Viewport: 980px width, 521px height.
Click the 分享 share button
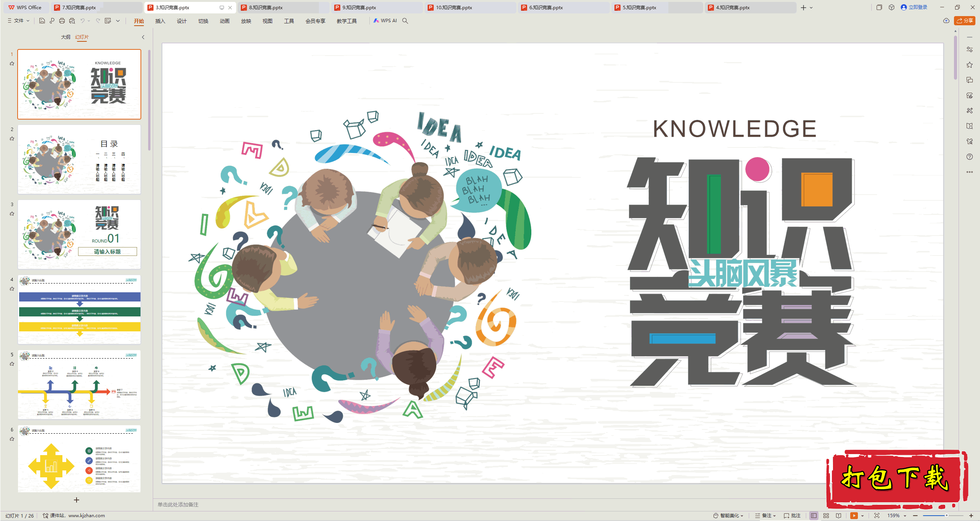coord(965,21)
